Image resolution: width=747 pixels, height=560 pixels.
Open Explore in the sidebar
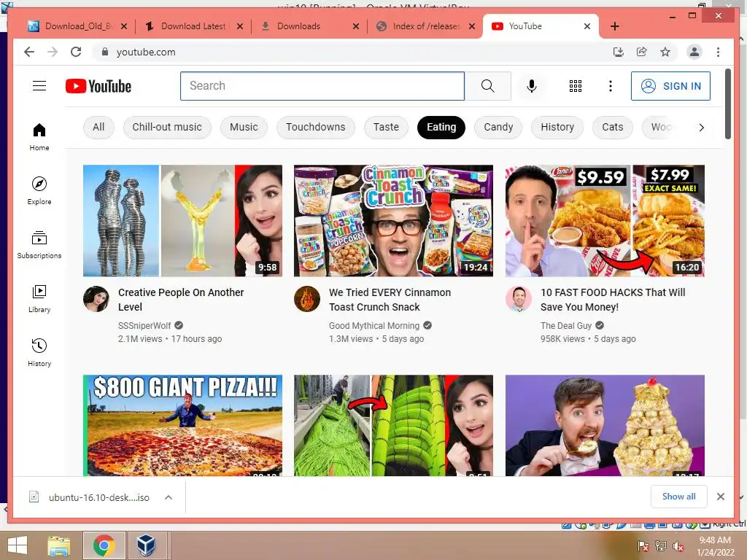[39, 190]
